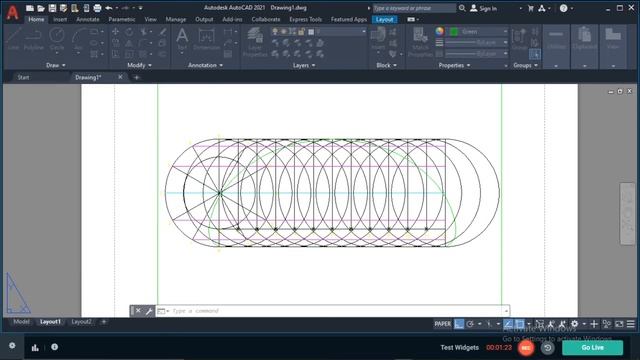The image size is (640, 360).
Task: Click the Insert block icon
Action: (378, 39)
